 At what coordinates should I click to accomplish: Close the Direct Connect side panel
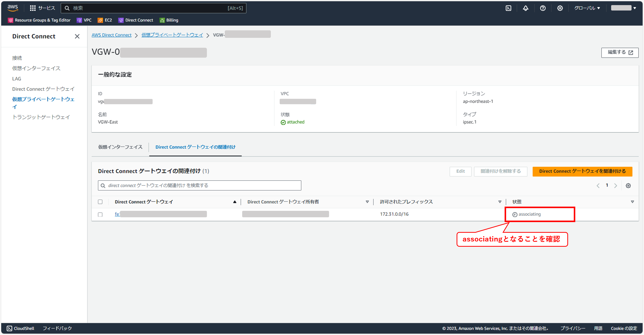pos(77,36)
